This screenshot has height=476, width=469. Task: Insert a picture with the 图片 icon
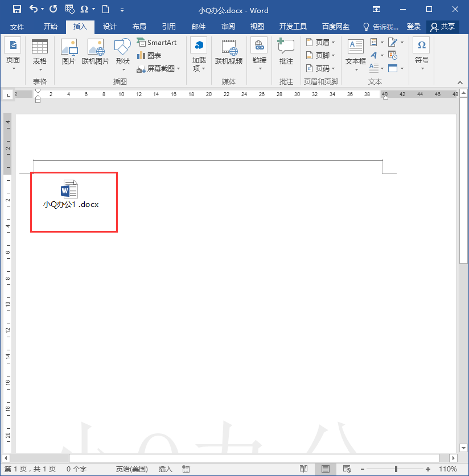pyautogui.click(x=69, y=52)
